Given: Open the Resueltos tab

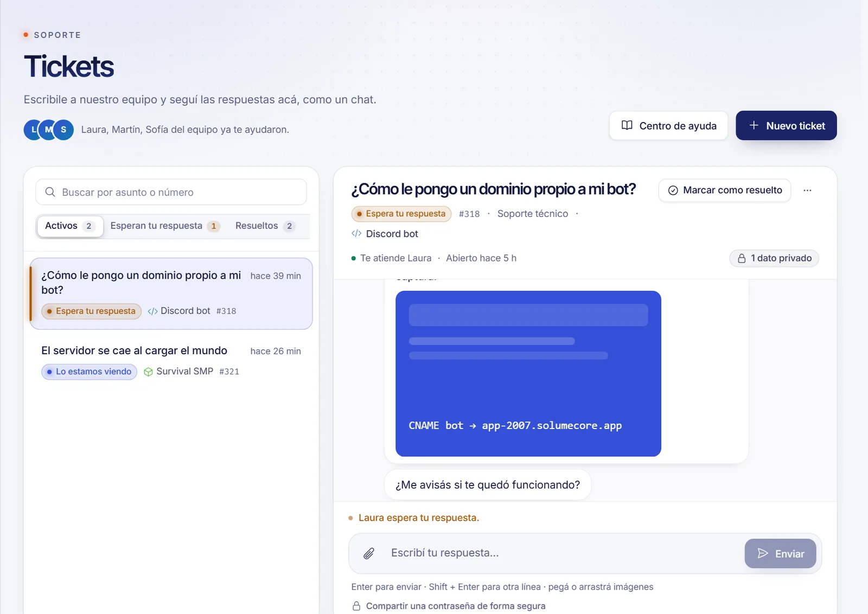Looking at the screenshot, I should click(265, 226).
